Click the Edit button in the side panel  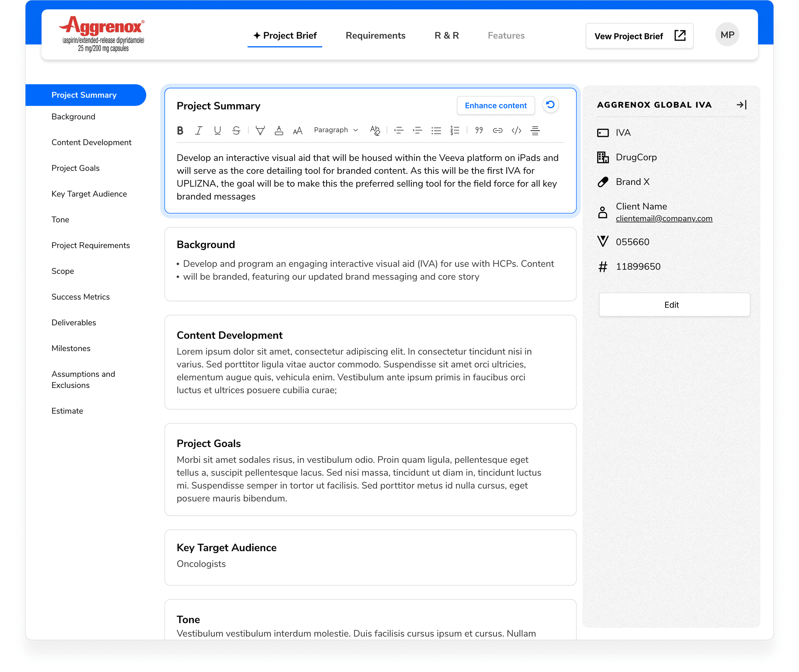(674, 305)
